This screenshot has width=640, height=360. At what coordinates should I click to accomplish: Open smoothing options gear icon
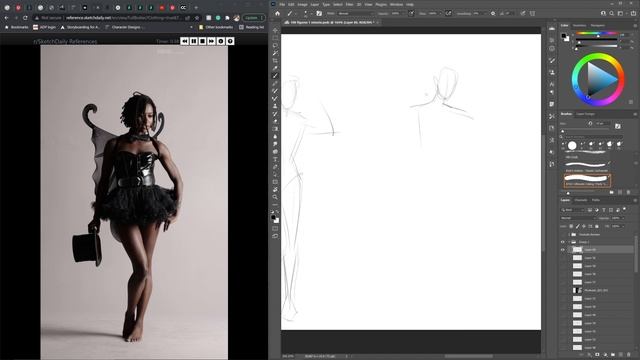pos(493,13)
